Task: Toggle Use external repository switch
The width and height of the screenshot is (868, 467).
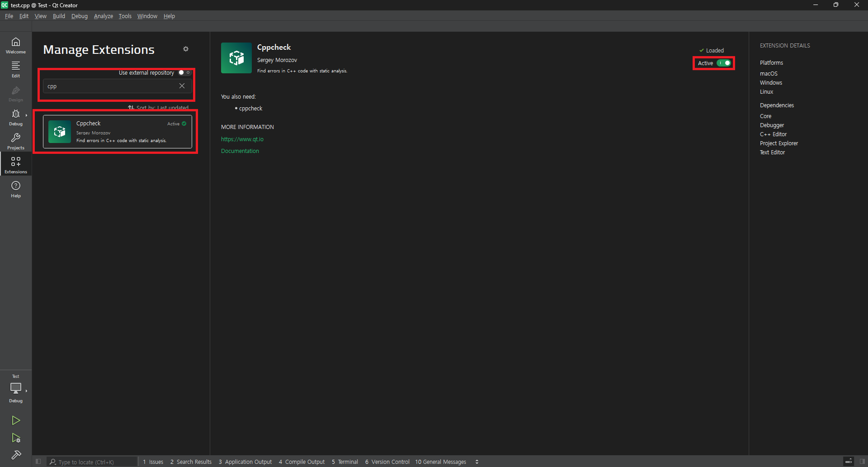Action: [x=184, y=72]
